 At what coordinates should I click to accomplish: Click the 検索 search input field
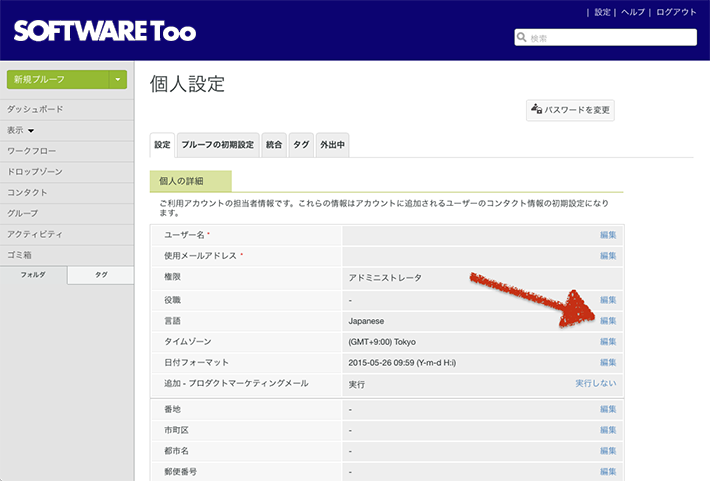click(610, 38)
